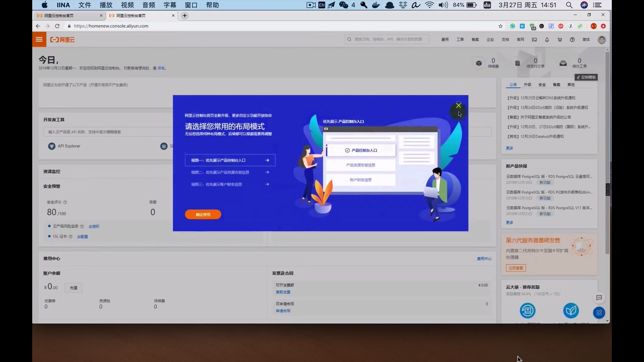644x362 pixels.
Task: Click the volume icon in menu bar
Action: pyautogui.click(x=443, y=5)
